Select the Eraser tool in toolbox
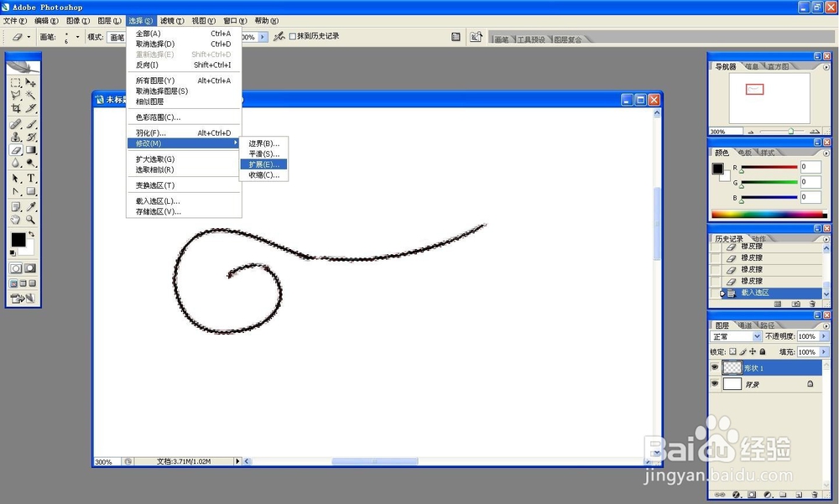The image size is (839, 504). 16,150
